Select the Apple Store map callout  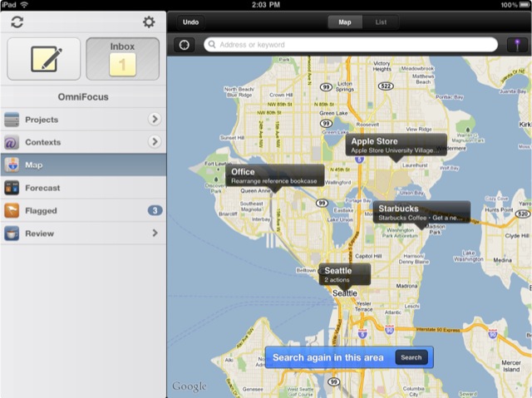(396, 145)
